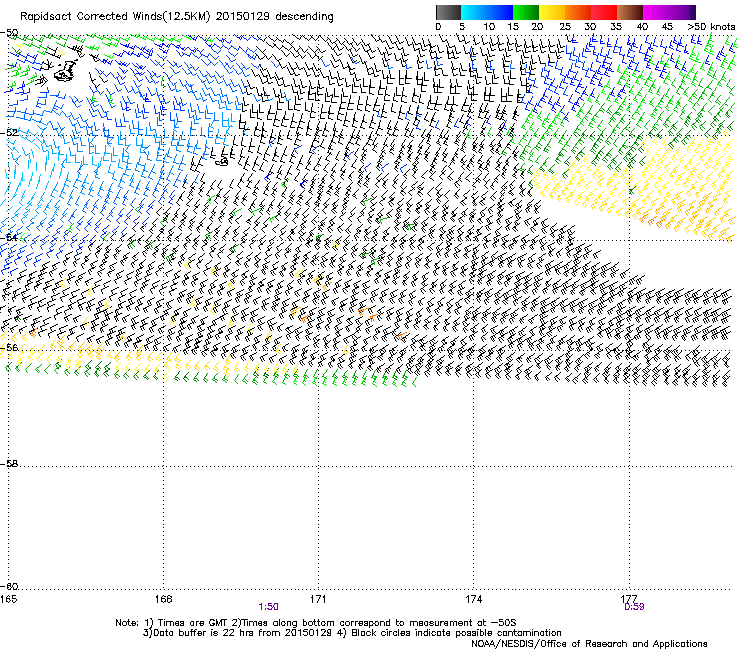
Task: Click the '-60' latitude axis label
Action: tap(9, 587)
